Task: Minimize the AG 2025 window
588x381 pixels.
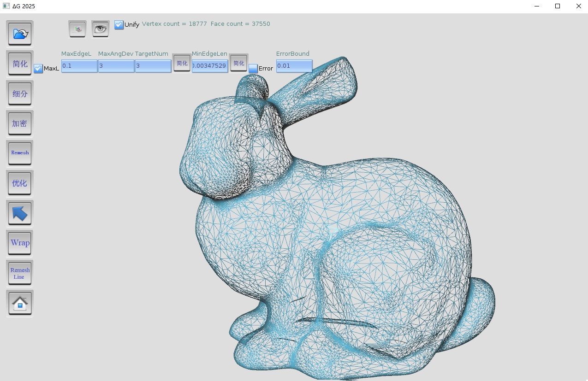Action: [537, 6]
